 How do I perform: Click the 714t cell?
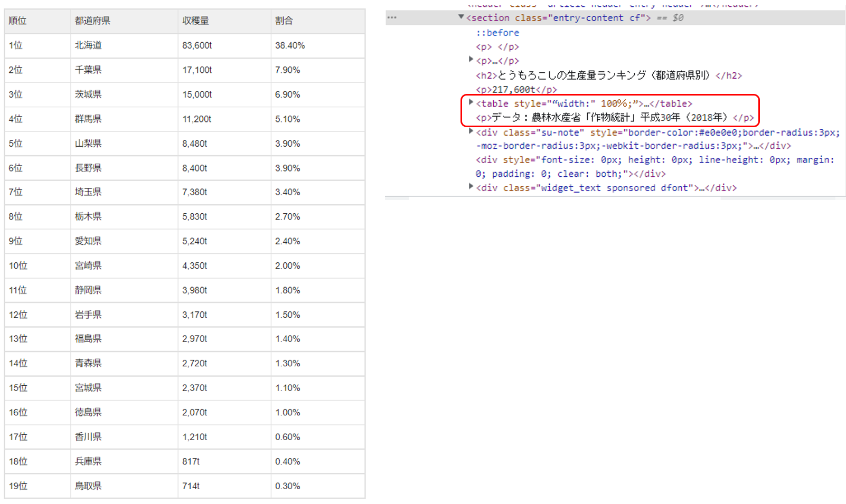coord(224,486)
